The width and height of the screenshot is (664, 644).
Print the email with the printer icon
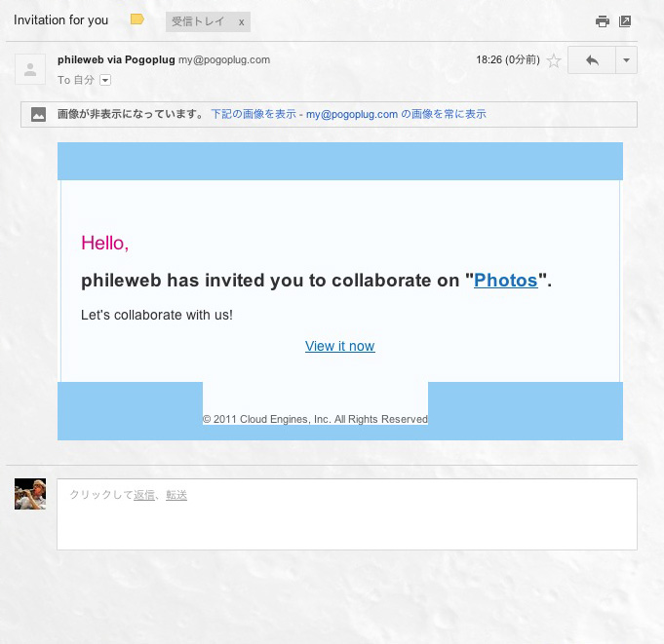603,21
